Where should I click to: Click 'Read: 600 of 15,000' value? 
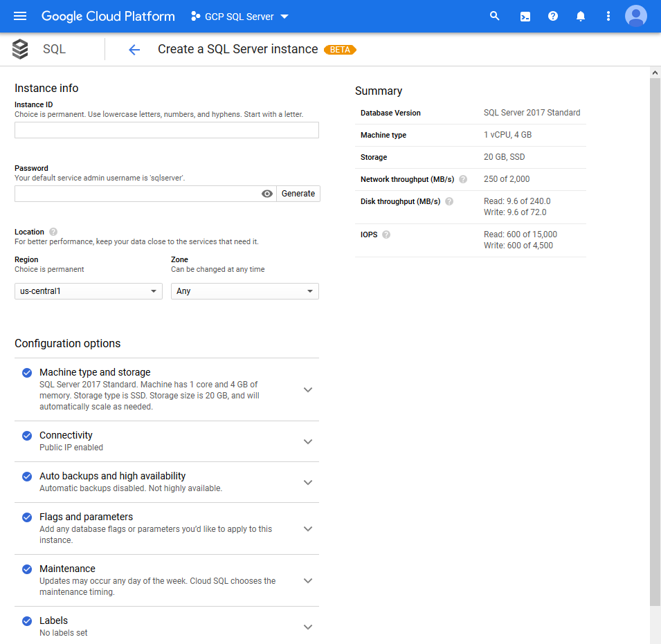520,234
